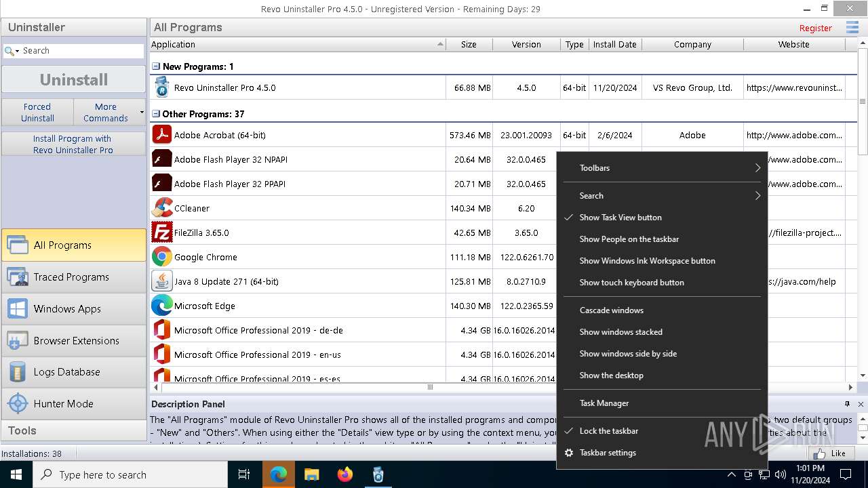Sort by the Size column header
Screen dimensions: 868x488
pyautogui.click(x=469, y=44)
